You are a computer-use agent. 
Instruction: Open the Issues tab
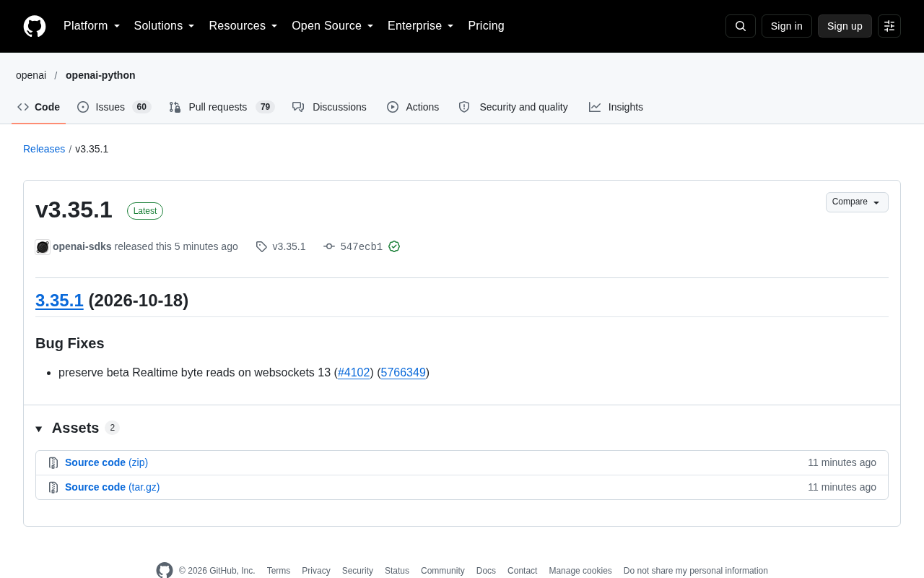pos(114,107)
